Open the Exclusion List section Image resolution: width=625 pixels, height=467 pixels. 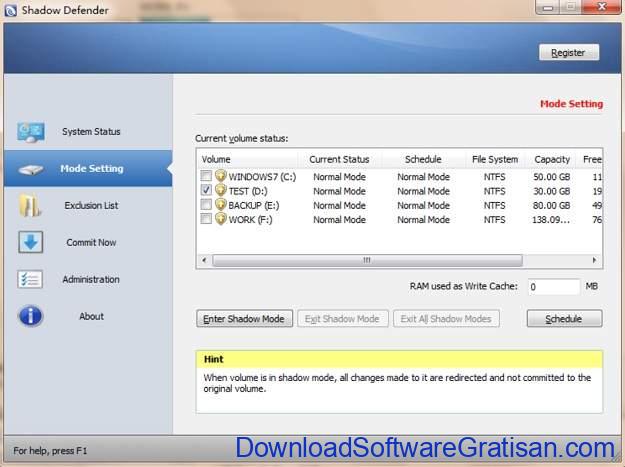pos(88,205)
